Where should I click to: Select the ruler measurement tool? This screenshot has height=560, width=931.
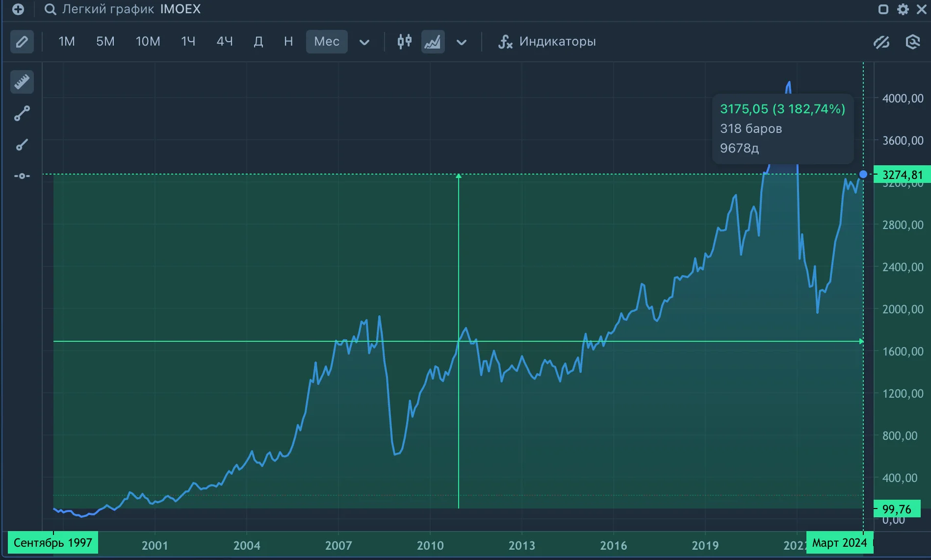[x=22, y=81]
